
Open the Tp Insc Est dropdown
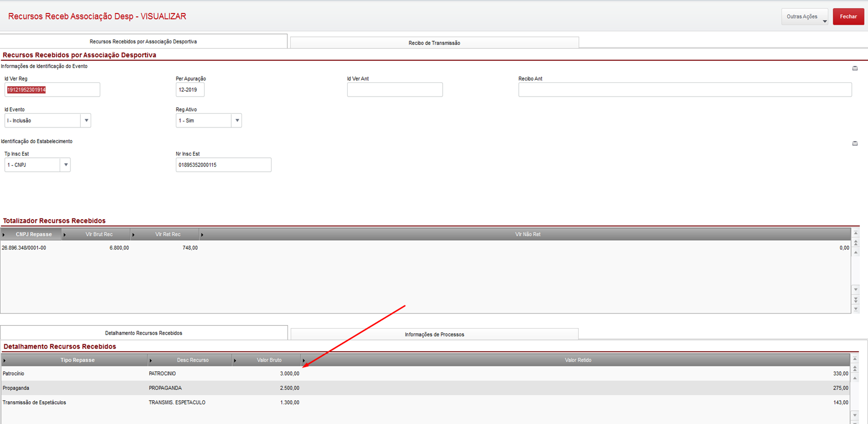65,165
